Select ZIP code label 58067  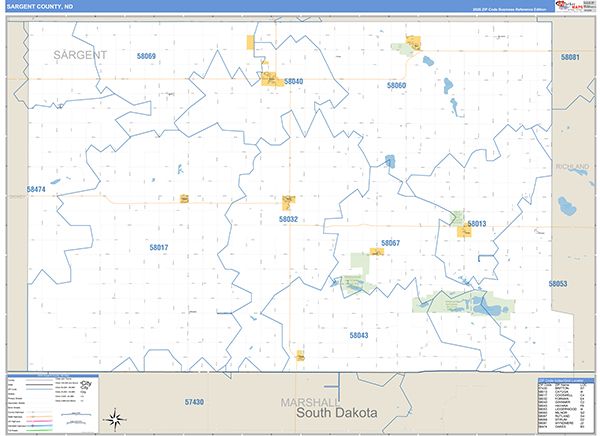click(x=390, y=243)
